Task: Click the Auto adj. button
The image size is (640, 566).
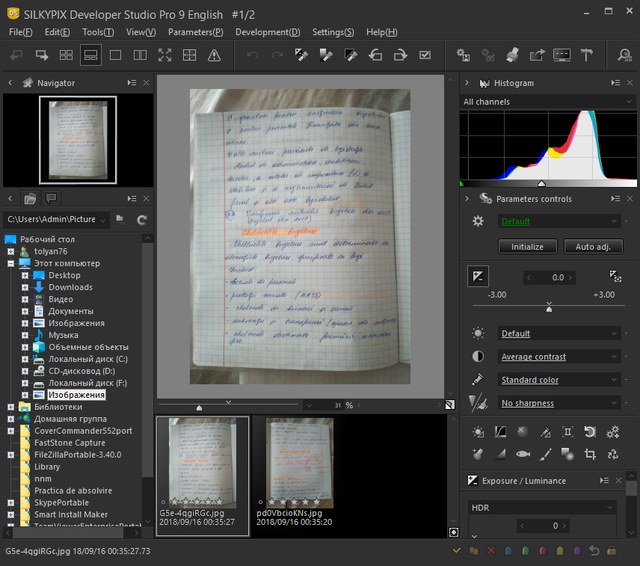Action: click(x=593, y=246)
